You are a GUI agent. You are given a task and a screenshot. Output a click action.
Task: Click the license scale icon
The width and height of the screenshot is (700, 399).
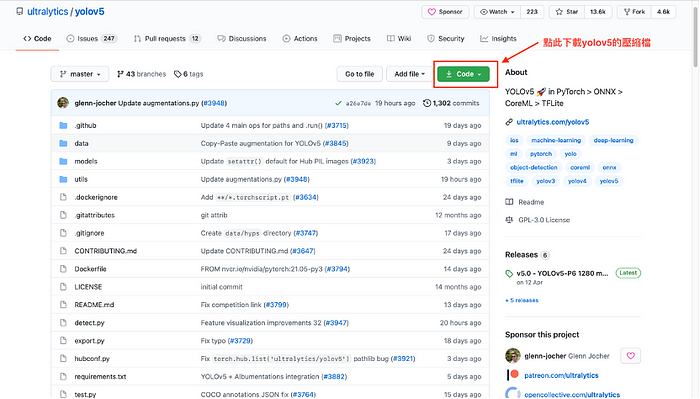(x=509, y=220)
